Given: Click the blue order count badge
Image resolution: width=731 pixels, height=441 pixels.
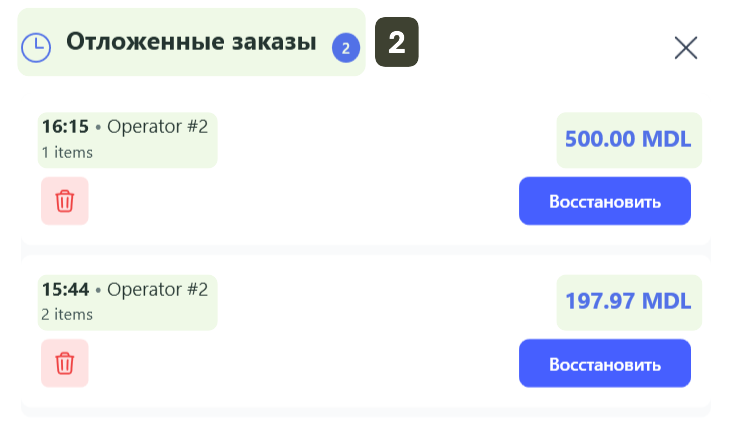Looking at the screenshot, I should pyautogui.click(x=345, y=46).
